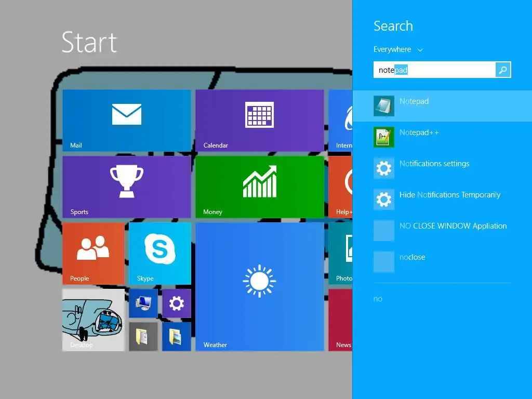The image size is (532, 399).
Task: Open the noclose search result
Action: (x=443, y=262)
